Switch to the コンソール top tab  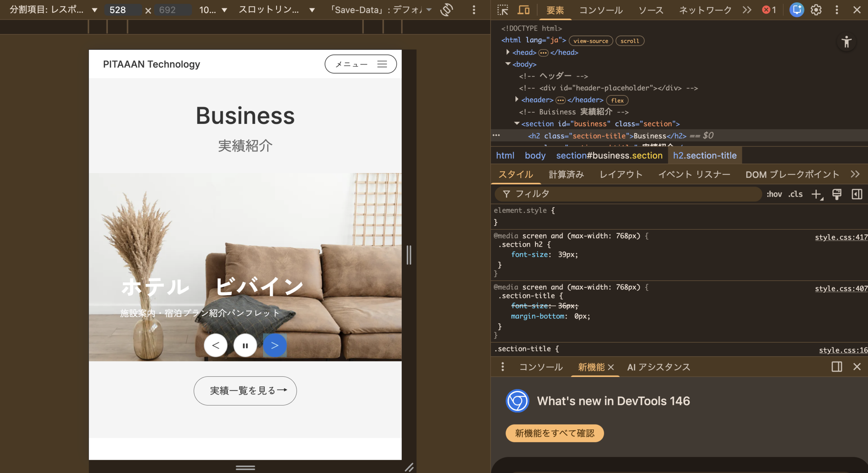click(601, 10)
